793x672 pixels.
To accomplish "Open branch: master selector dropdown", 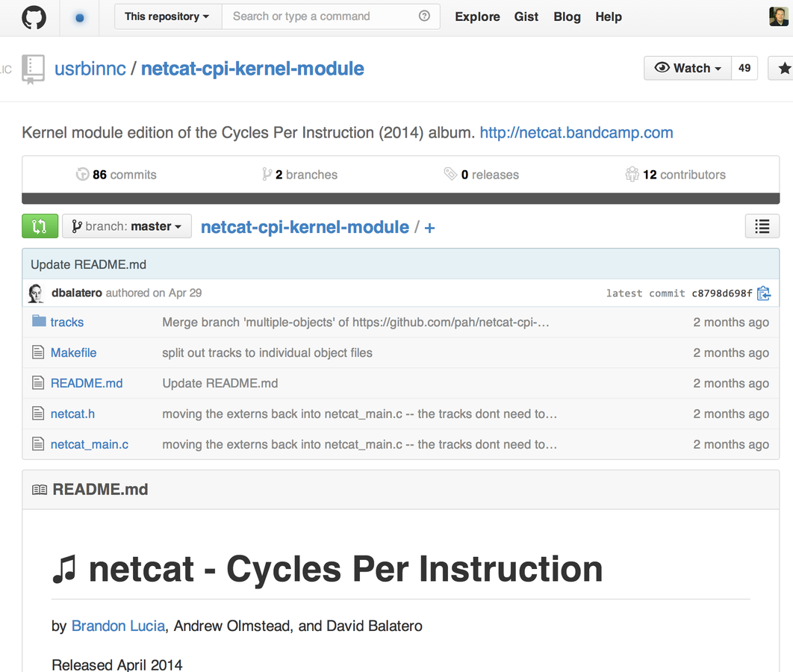I will tap(127, 226).
